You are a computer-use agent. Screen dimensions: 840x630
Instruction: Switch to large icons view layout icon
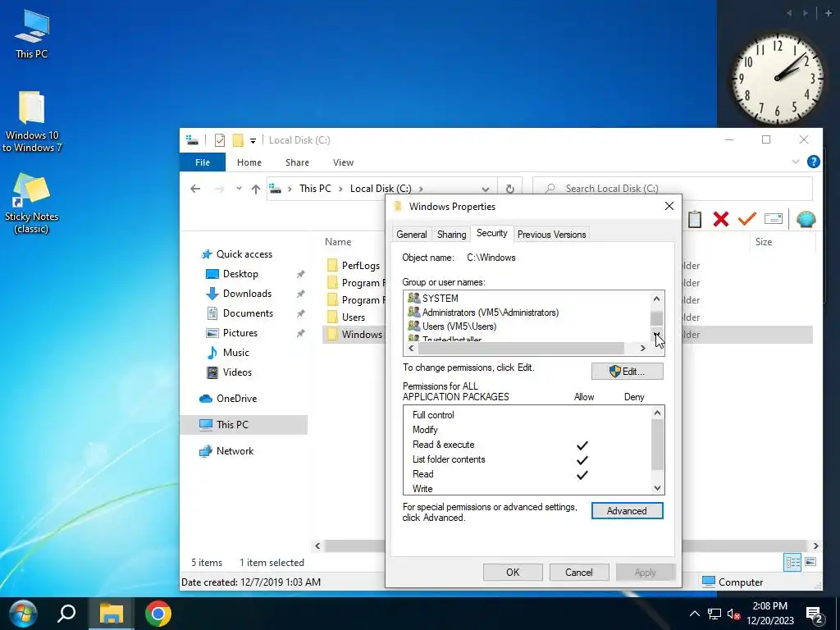pos(810,562)
